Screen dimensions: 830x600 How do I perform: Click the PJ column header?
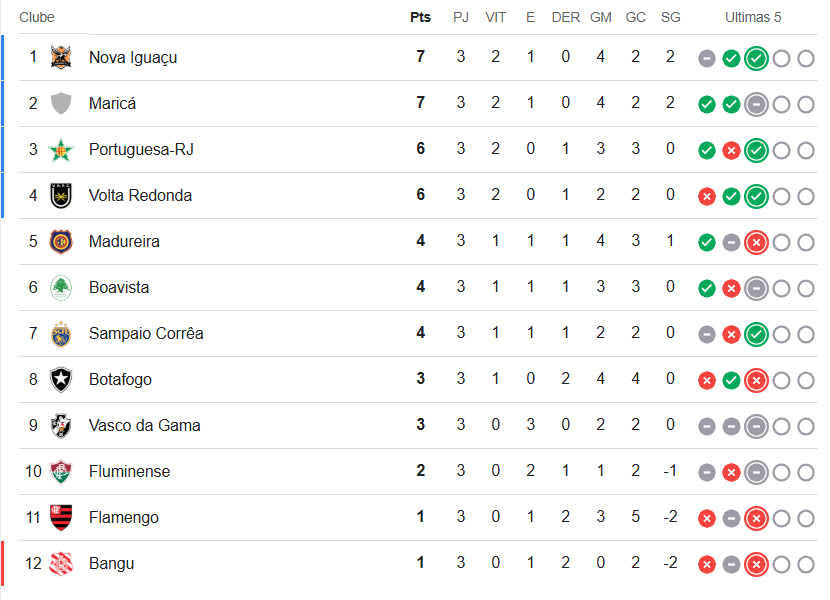461,17
